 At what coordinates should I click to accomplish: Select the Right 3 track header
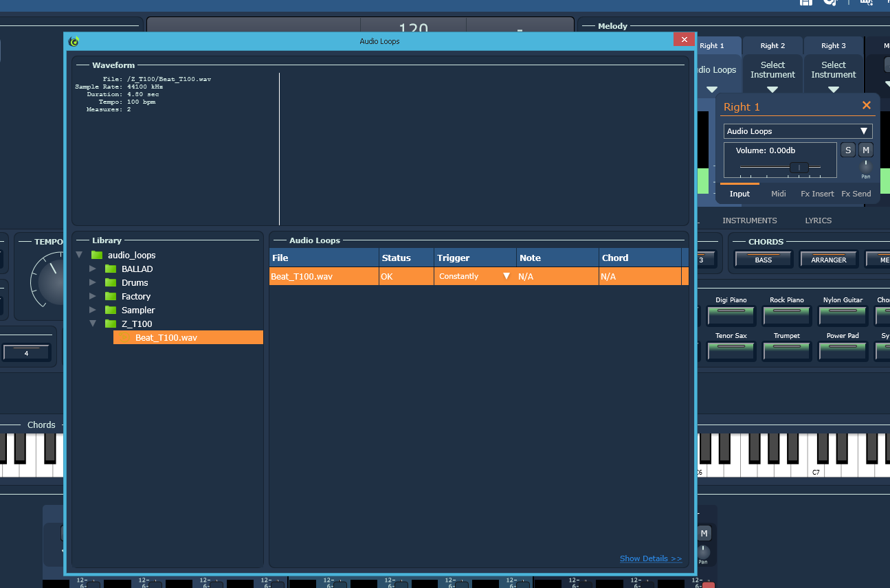834,46
